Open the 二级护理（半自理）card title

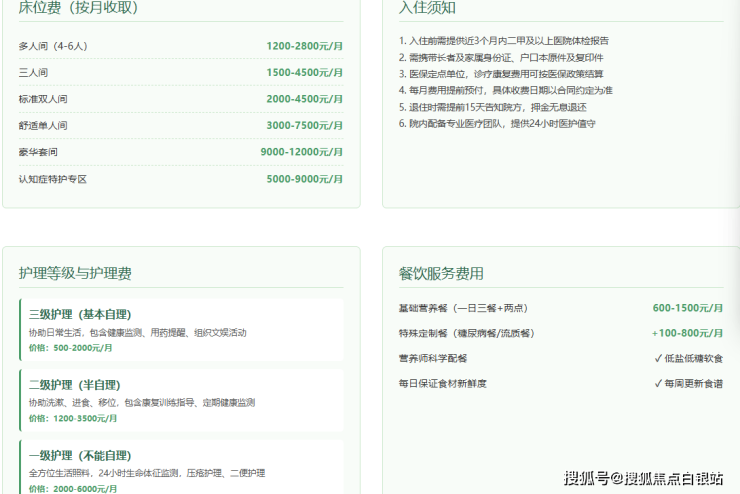(75, 385)
